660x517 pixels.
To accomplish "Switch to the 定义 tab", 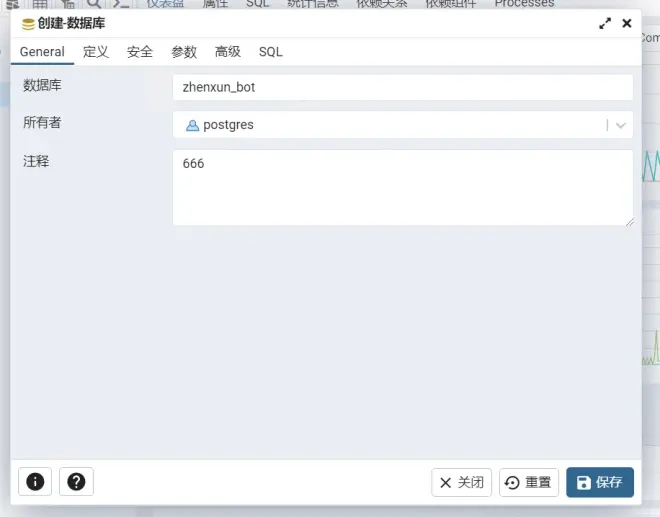I will click(96, 52).
